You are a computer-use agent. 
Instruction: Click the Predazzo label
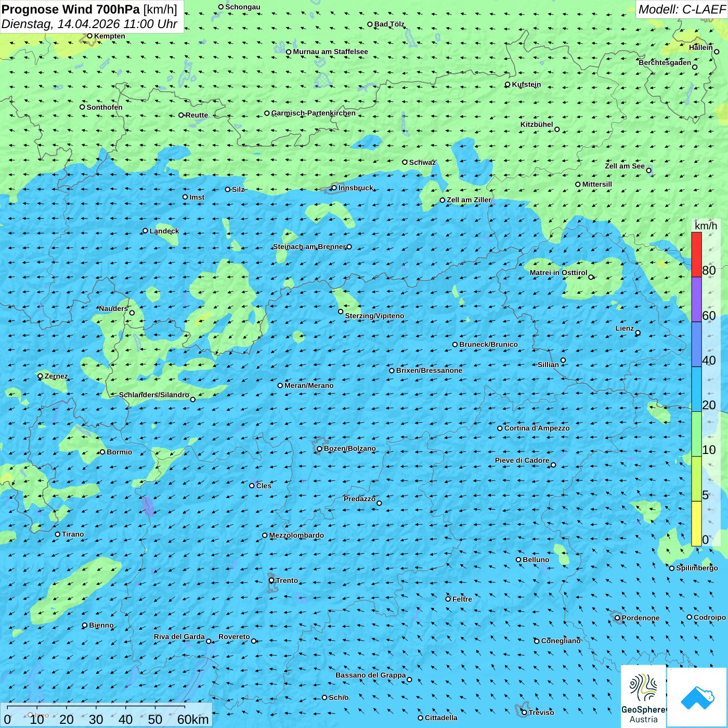[x=359, y=499]
